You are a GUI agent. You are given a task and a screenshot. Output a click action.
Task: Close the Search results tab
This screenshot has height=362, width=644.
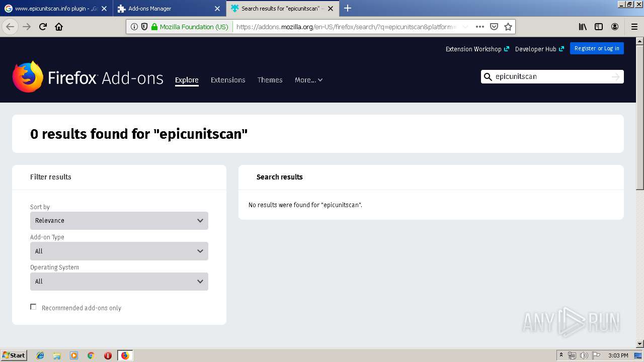pyautogui.click(x=331, y=9)
